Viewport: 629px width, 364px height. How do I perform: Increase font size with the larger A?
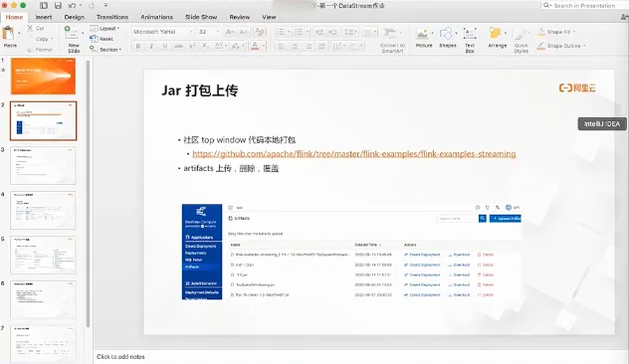230,32
